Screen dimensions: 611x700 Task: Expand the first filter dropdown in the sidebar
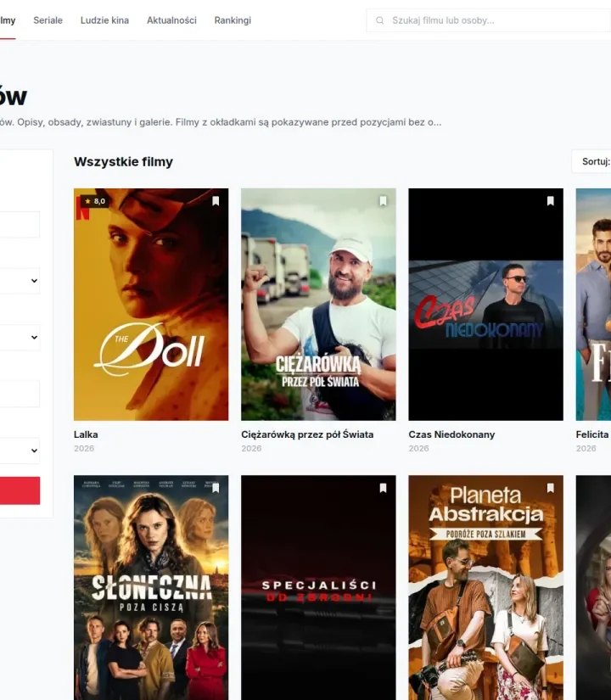click(20, 280)
